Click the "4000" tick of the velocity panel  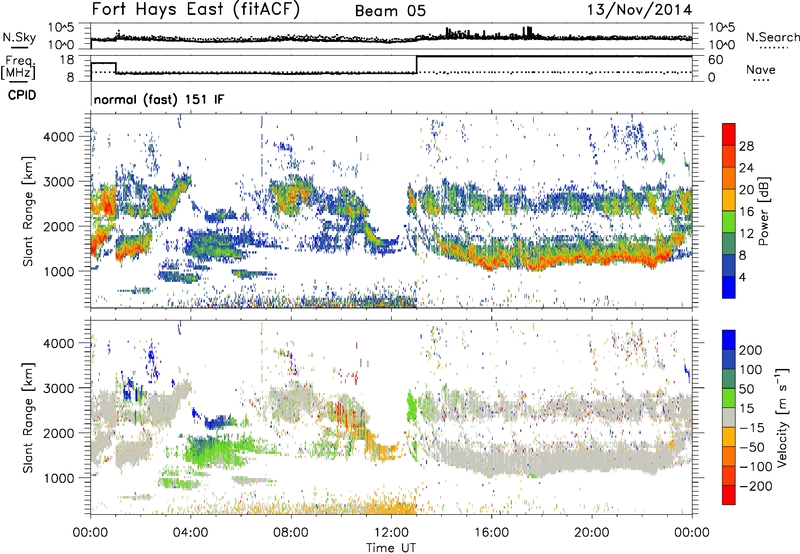59,343
